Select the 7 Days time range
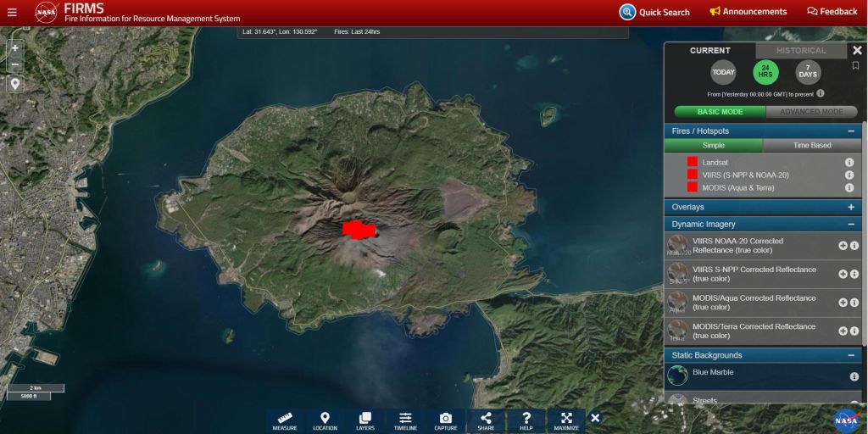The image size is (868, 434). (x=808, y=72)
